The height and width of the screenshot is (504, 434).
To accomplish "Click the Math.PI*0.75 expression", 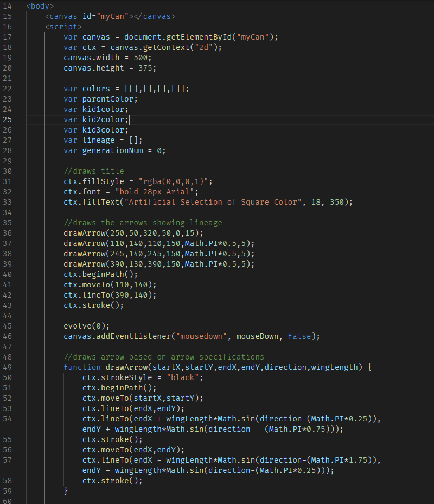I will (297, 429).
